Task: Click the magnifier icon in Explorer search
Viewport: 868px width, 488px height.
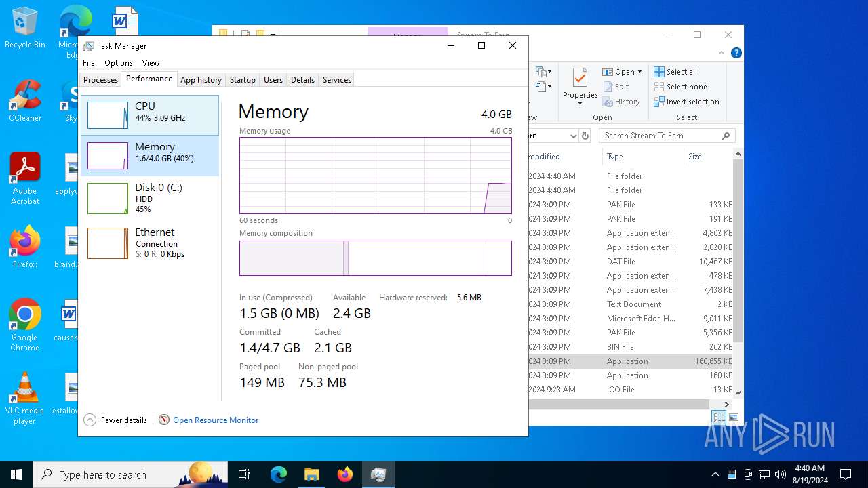Action: point(726,136)
